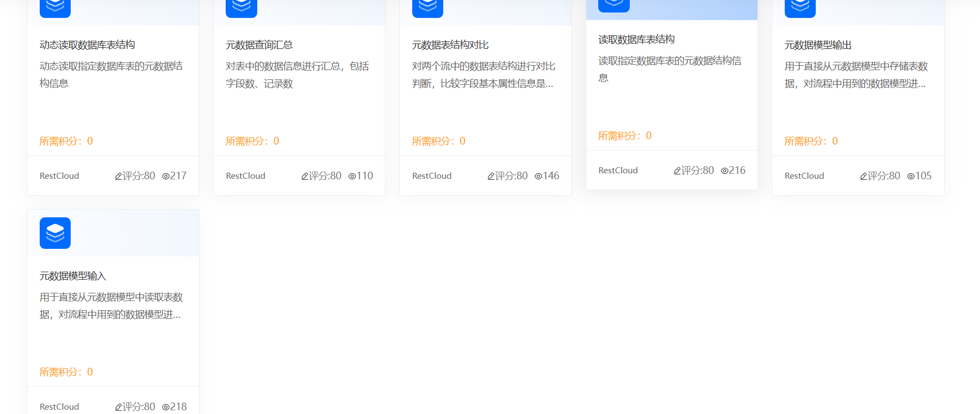Click 所需积分: 0 on 元数据模型输入 card

click(66, 372)
